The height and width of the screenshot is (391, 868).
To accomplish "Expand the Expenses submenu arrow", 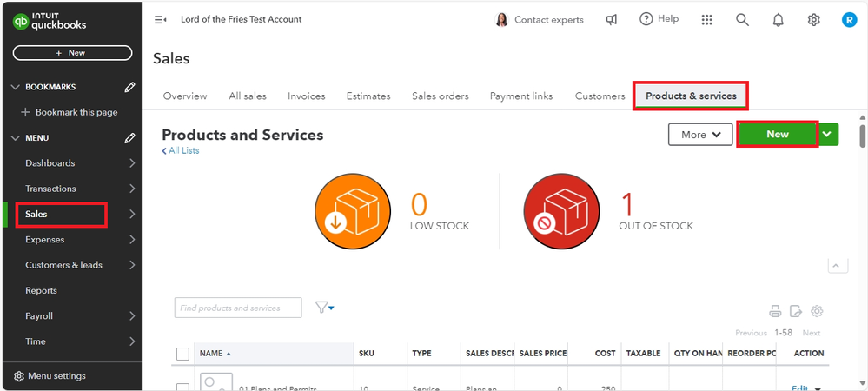I will coord(132,239).
